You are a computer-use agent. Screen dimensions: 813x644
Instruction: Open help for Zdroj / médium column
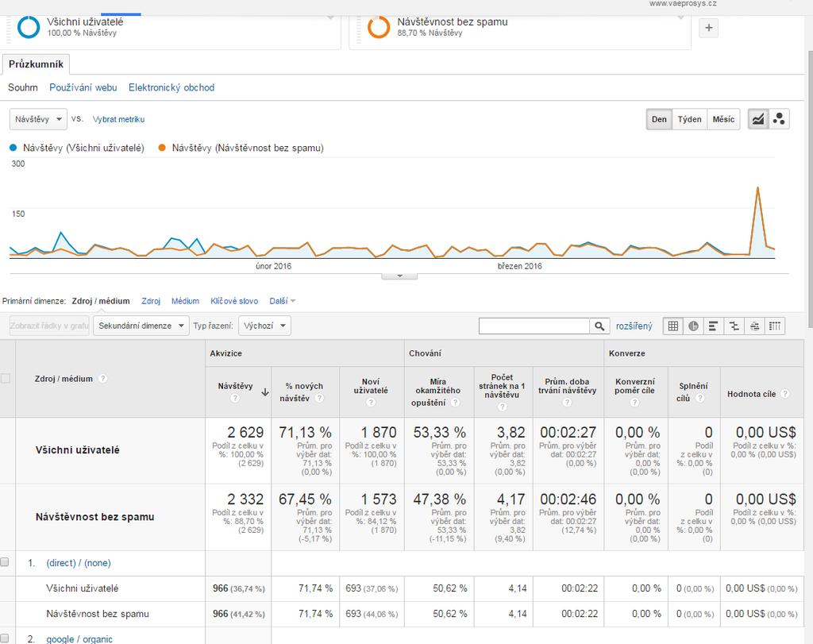(x=103, y=379)
